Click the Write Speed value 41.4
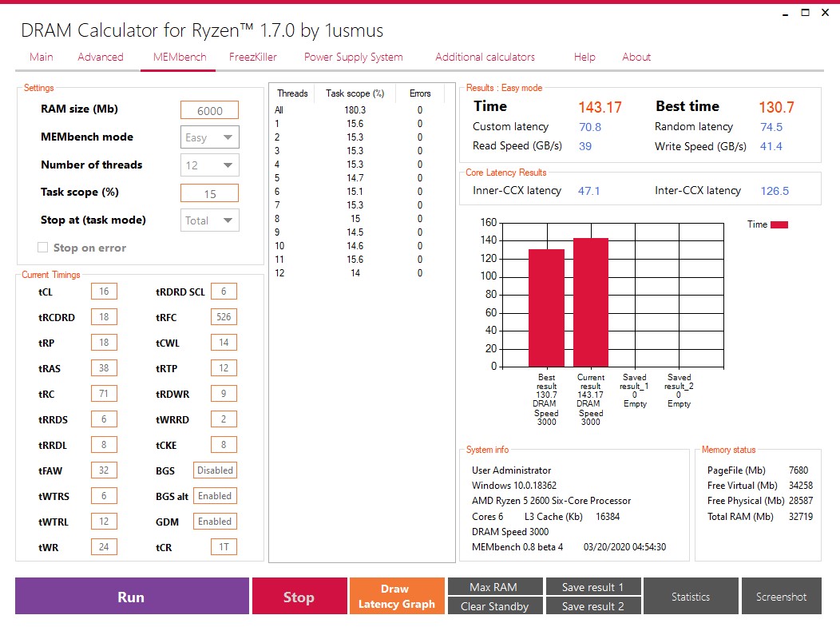This screenshot has width=840, height=631. pos(771,146)
